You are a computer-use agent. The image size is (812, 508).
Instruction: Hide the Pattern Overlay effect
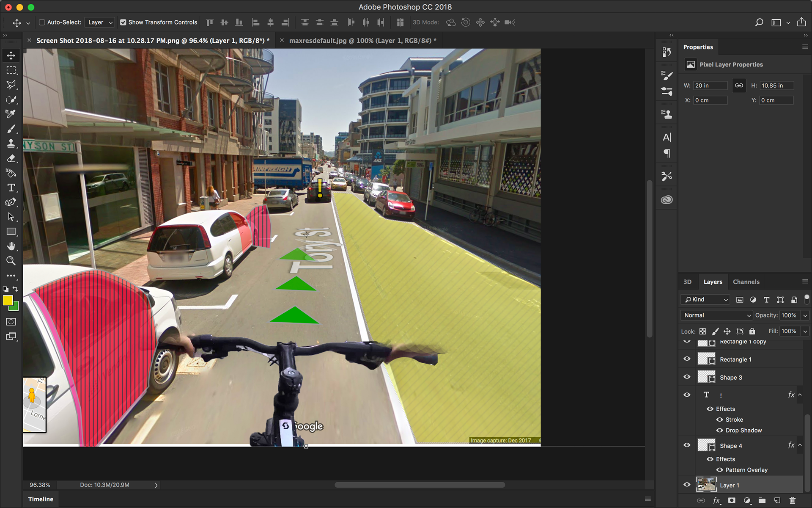pos(719,469)
